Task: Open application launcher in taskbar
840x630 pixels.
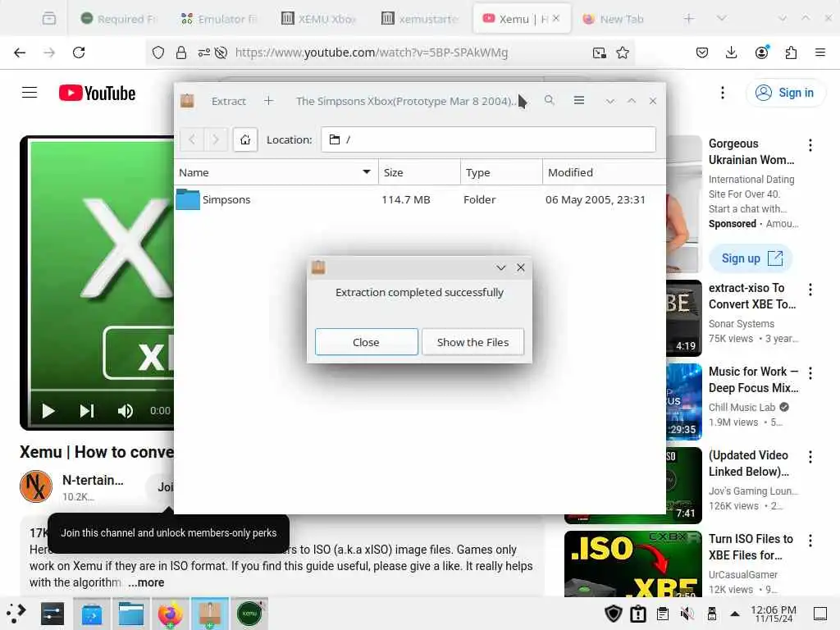Action: 16,614
